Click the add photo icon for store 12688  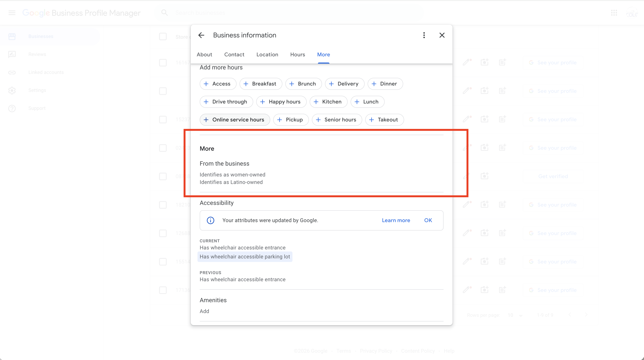[x=484, y=233]
